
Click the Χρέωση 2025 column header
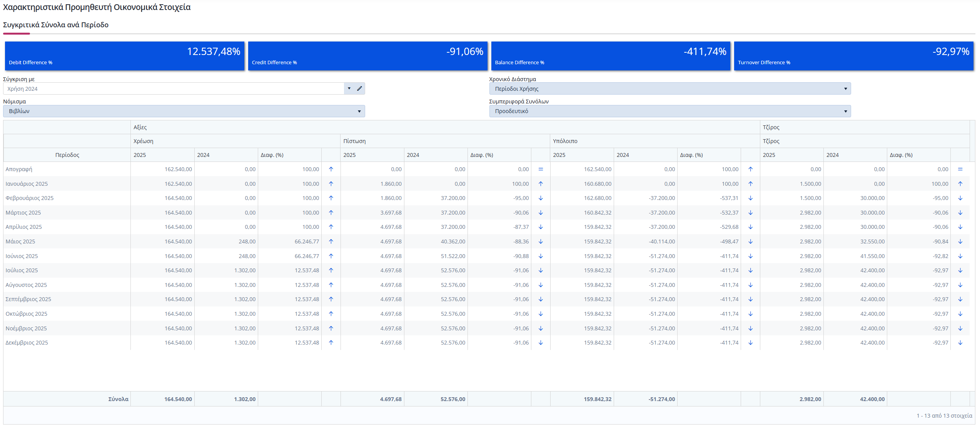click(163, 155)
